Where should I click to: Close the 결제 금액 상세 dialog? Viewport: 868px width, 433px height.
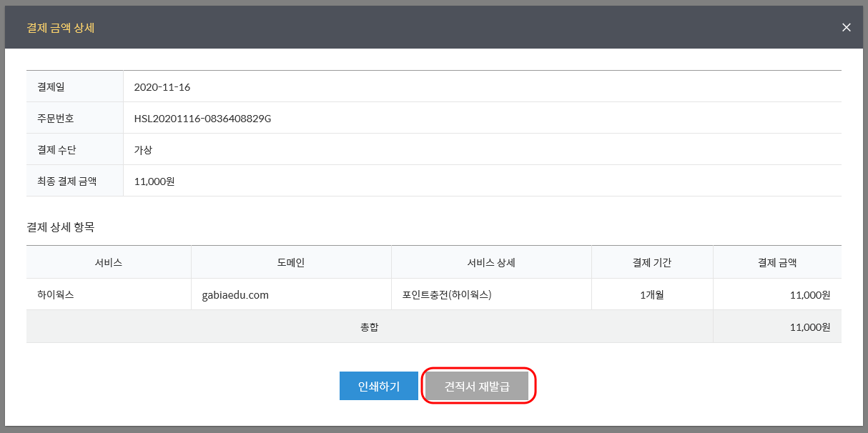[847, 27]
